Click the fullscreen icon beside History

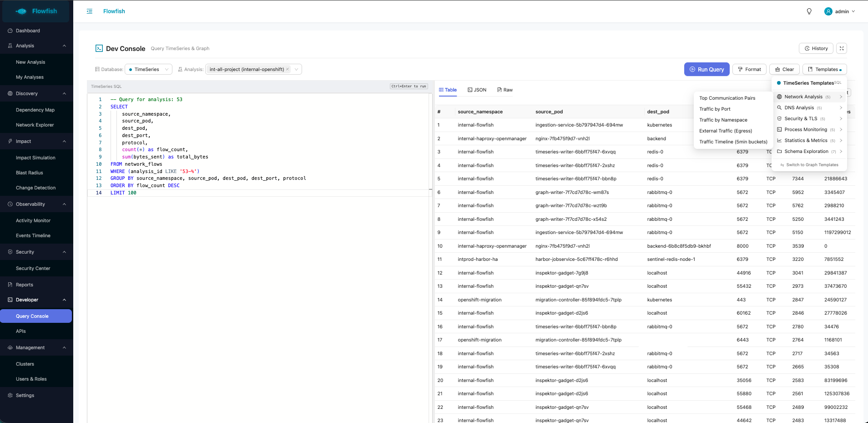[x=842, y=48]
